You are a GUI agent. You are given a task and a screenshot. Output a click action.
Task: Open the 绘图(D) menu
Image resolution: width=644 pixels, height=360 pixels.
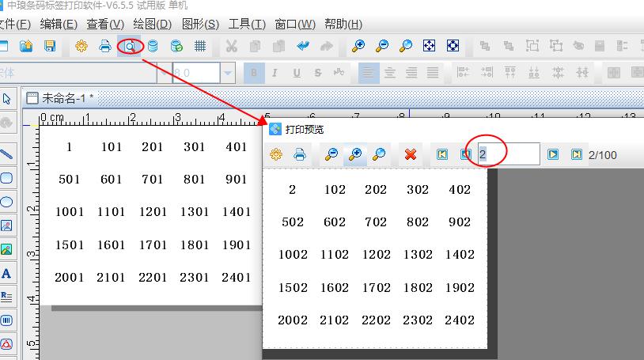[150, 25]
